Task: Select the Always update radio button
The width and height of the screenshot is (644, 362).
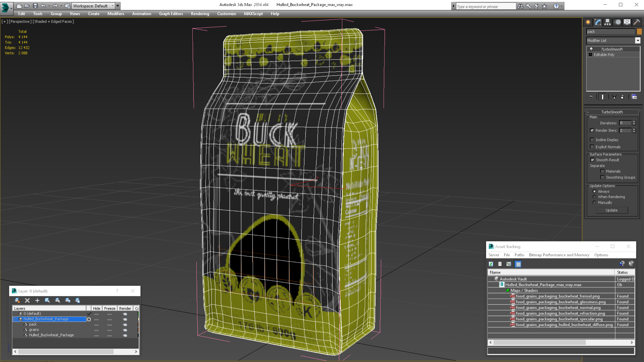Action: 594,191
